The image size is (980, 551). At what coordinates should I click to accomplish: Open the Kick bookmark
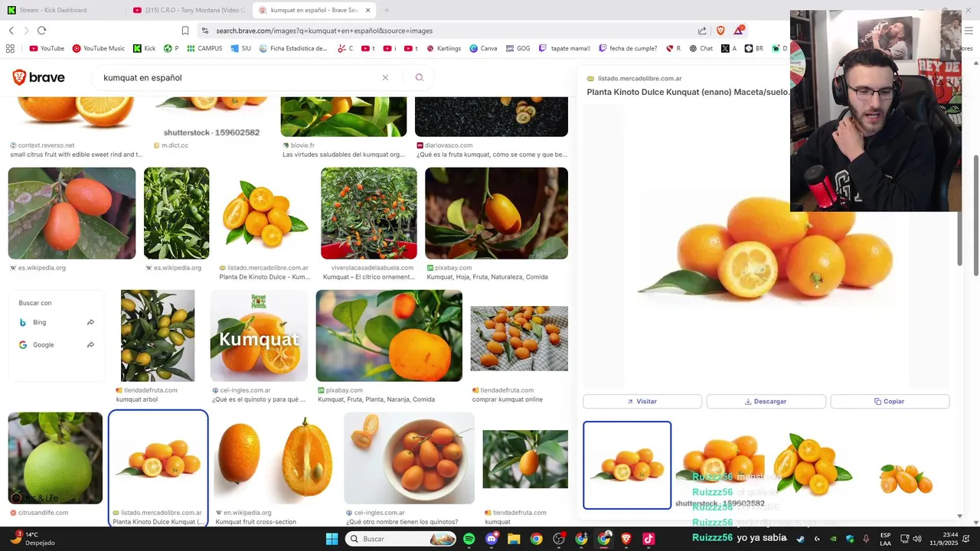(x=144, y=48)
